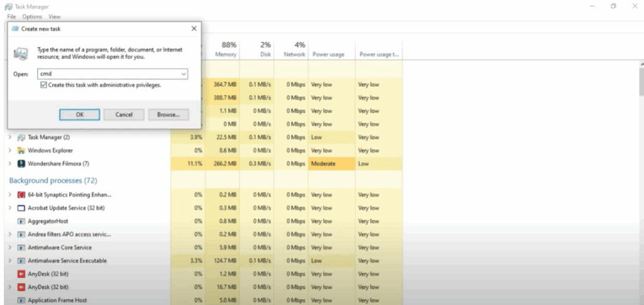This screenshot has width=644, height=305.
Task: Click the 8.6 MB memory value
Action: [228, 151]
